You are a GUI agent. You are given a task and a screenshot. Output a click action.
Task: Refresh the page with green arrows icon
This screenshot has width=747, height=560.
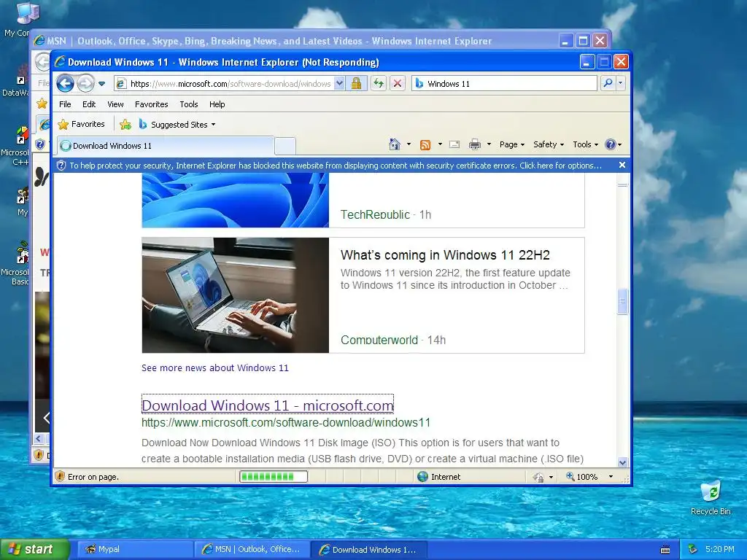(x=379, y=84)
